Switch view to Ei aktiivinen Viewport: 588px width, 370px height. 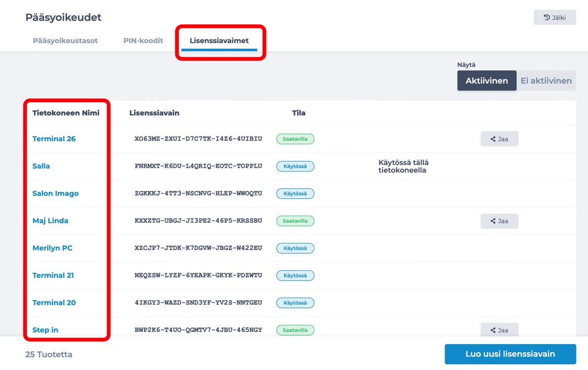546,80
